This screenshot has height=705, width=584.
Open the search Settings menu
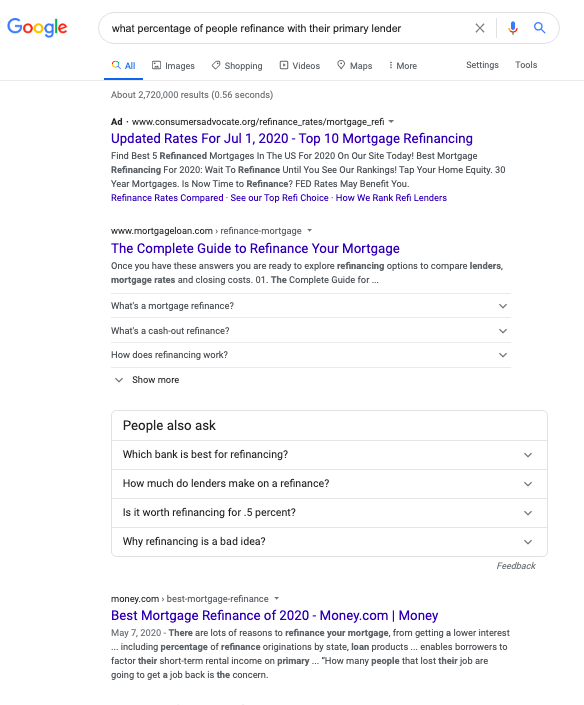click(x=482, y=65)
